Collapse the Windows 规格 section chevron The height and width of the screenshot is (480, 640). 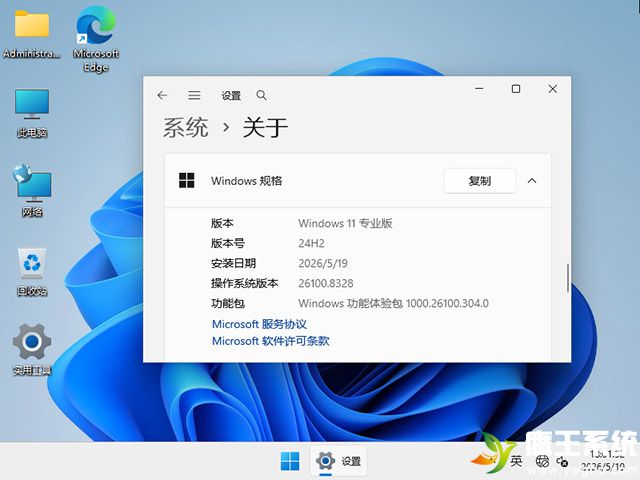pos(532,181)
